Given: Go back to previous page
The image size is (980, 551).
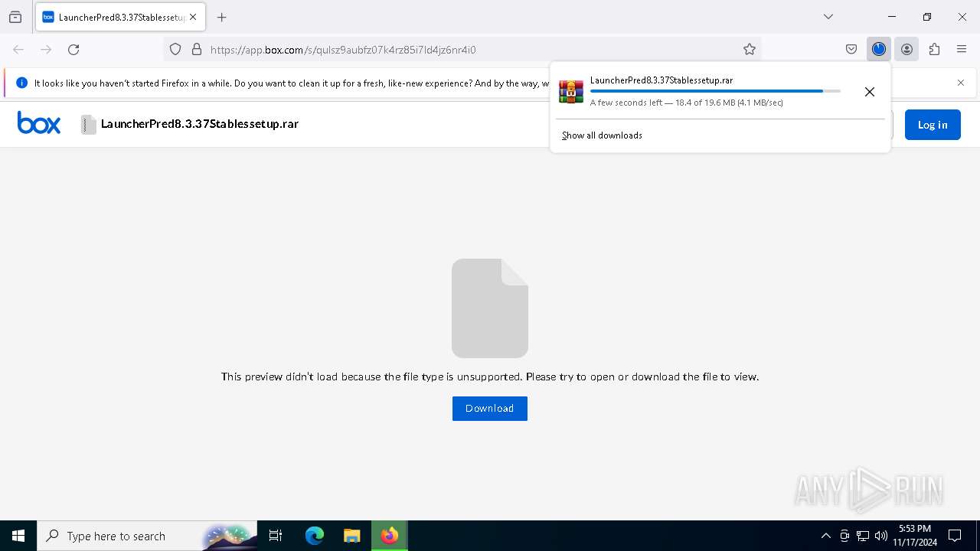Looking at the screenshot, I should coord(18,49).
